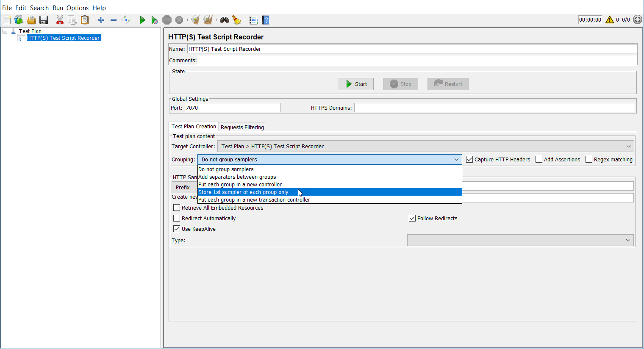Screen dimensions: 644x349
Task: Switch to the Test Plan Creation tab
Action: 194,126
